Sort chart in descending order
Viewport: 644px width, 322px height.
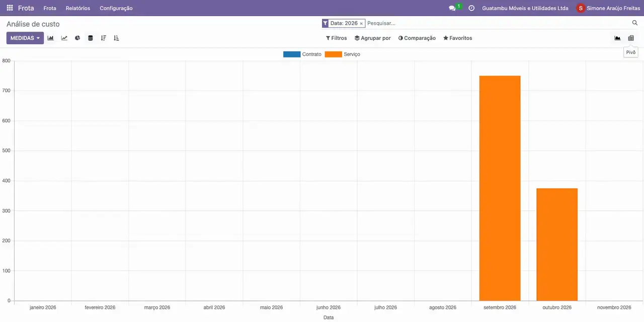tap(104, 38)
